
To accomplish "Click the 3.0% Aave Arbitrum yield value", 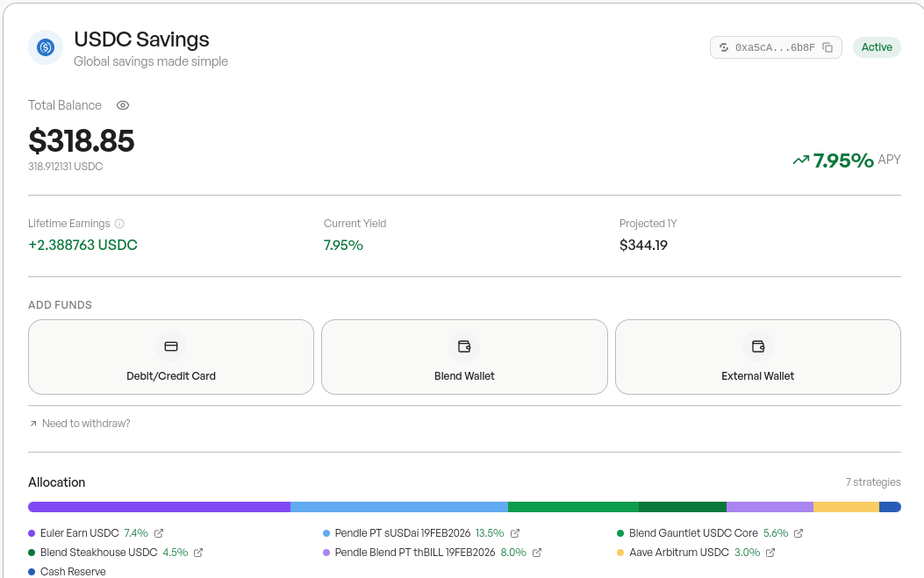I will pyautogui.click(x=748, y=553).
